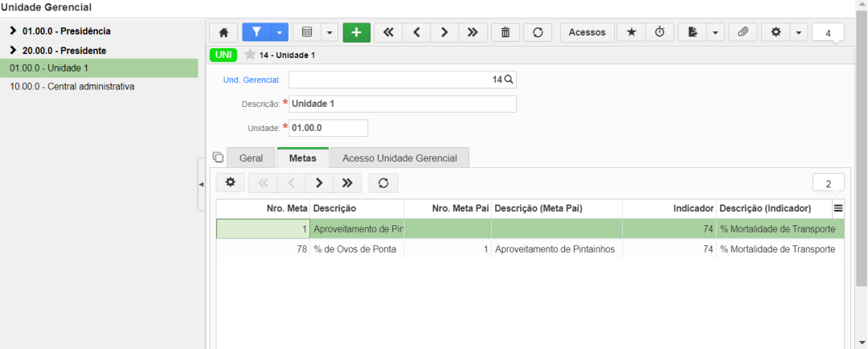Click the Descrição input field
Screen dimensions: 868x349
click(403, 104)
